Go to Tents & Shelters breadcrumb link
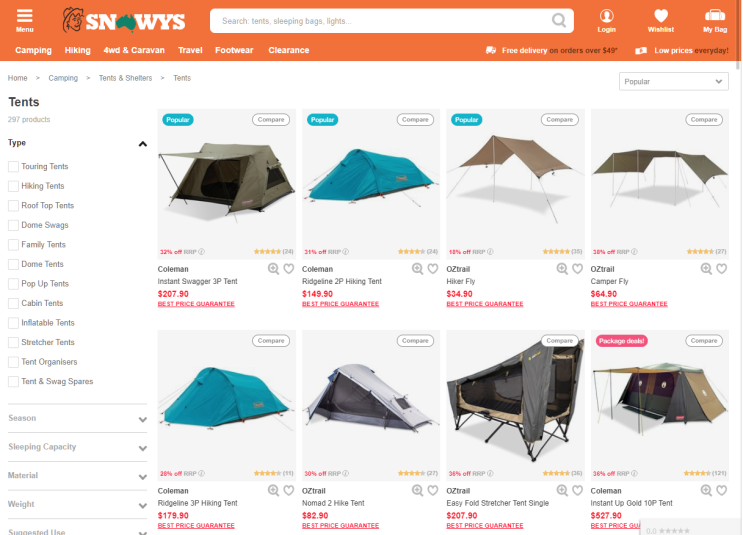 click(125, 78)
